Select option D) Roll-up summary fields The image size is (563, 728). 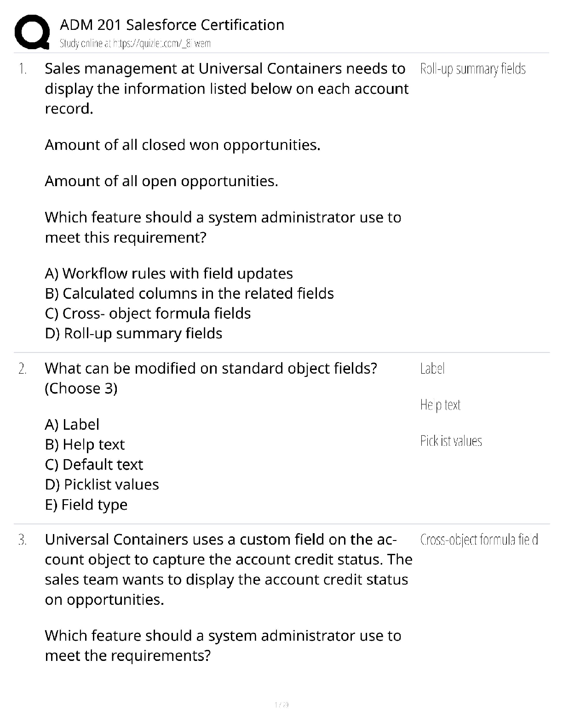pyautogui.click(x=133, y=333)
